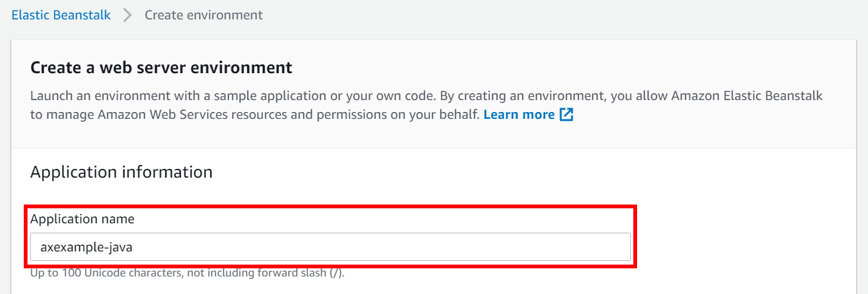Click the gray header panel background beside heading

[563, 68]
